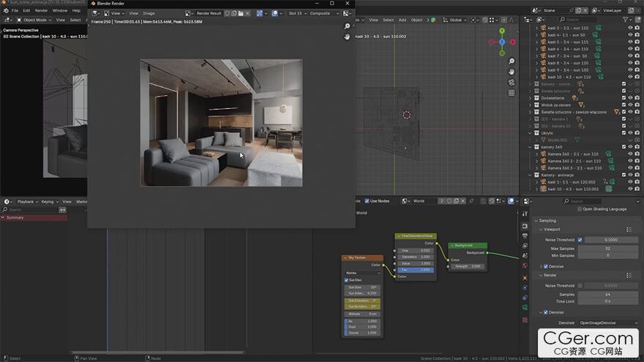Screen dimensions: 644x362
Task: Open the Tool properties tab icon
Action: pyautogui.click(x=525, y=212)
